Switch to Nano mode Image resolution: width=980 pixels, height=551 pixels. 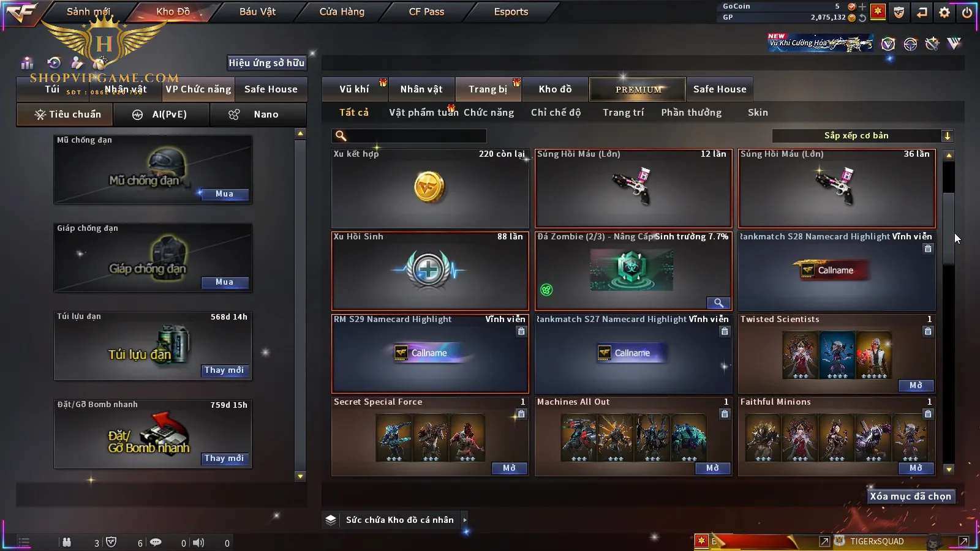(258, 114)
